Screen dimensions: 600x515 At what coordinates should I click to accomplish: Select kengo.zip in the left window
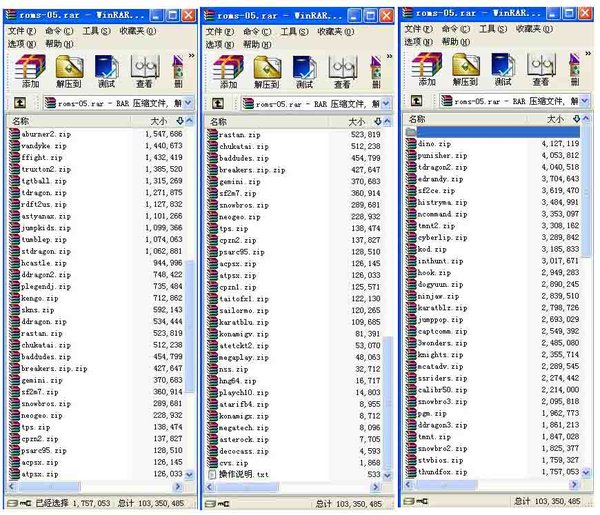pos(40,298)
